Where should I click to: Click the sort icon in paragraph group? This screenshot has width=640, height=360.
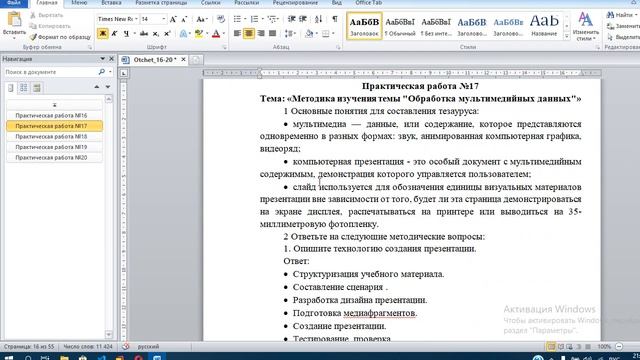coord(318,19)
